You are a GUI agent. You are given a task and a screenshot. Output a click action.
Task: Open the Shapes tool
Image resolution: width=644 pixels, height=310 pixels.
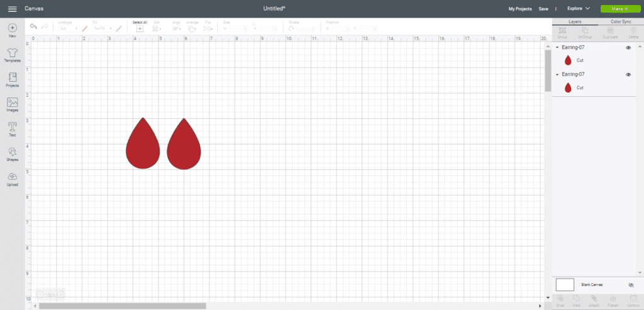point(12,153)
